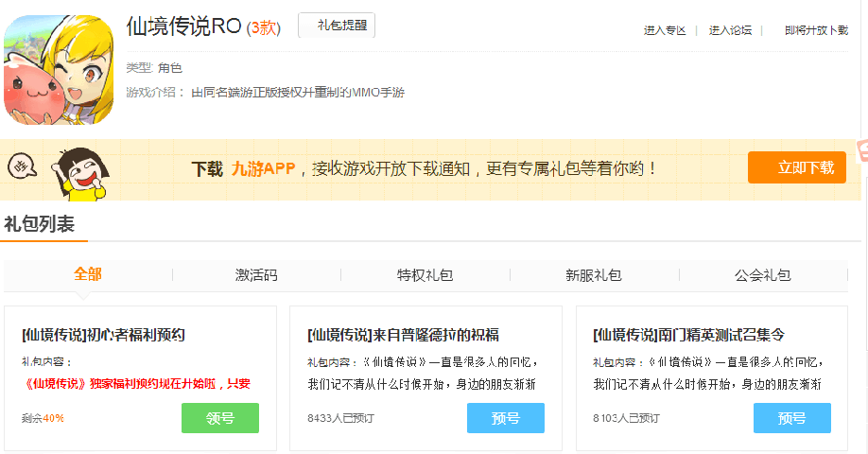The height and width of the screenshot is (454, 868).
Task: Open 来自普隆德拉的祝福 gift pack title
Action: coord(403,335)
